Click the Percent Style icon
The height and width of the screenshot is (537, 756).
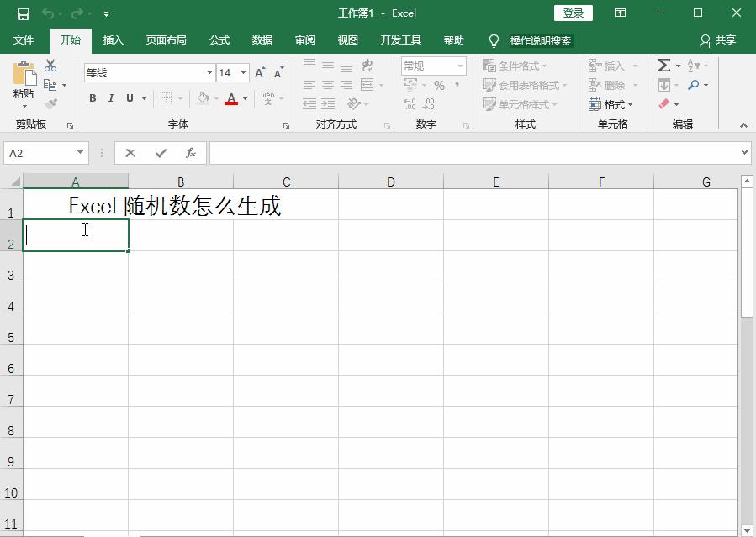tap(439, 86)
